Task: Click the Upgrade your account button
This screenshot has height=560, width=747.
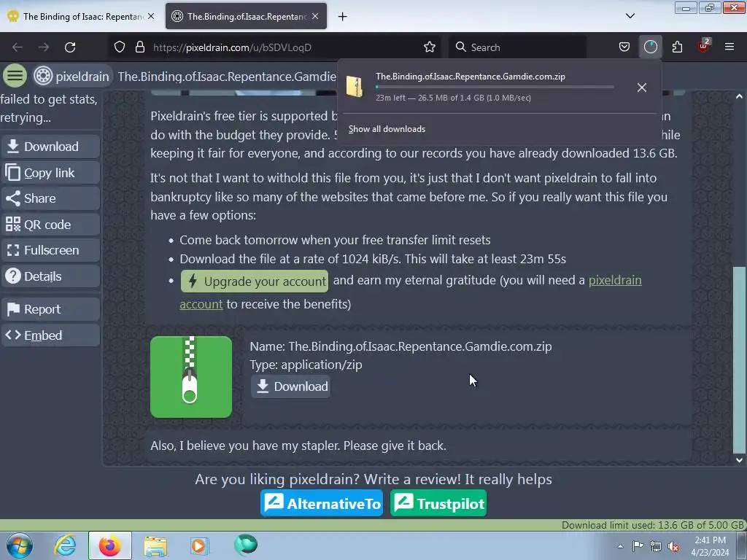Action: coord(255,281)
